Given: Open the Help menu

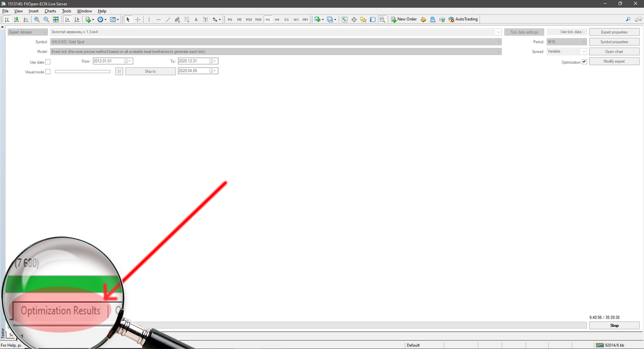Looking at the screenshot, I should 102,11.
